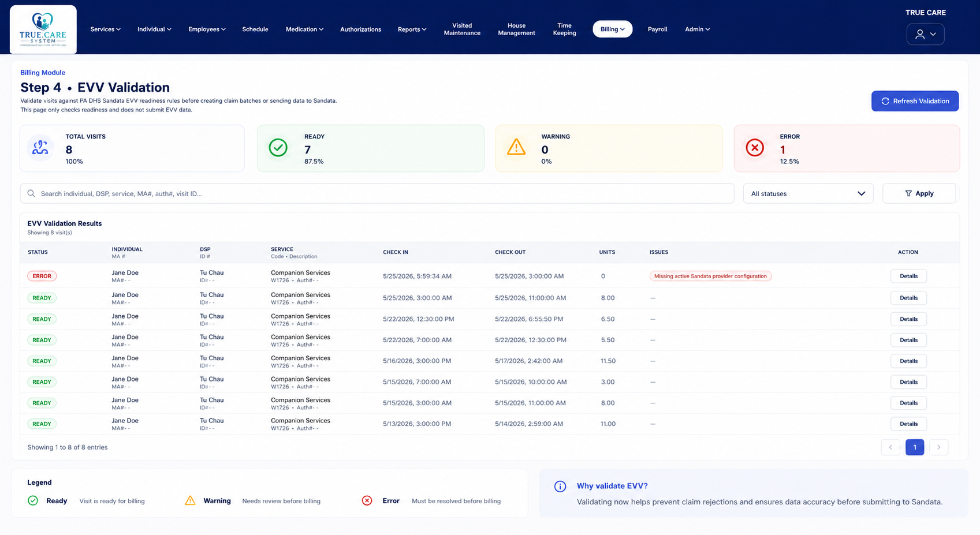
Task: Click the True Care System logo
Action: click(x=43, y=29)
